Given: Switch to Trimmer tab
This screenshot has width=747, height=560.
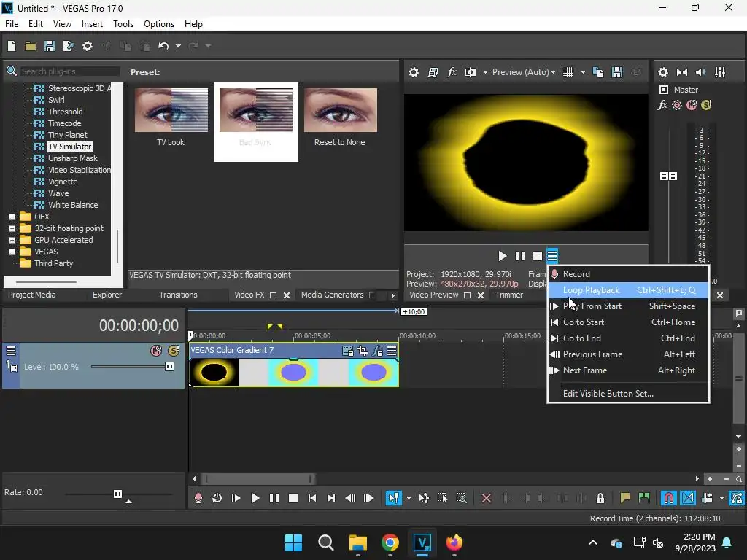Looking at the screenshot, I should (508, 295).
